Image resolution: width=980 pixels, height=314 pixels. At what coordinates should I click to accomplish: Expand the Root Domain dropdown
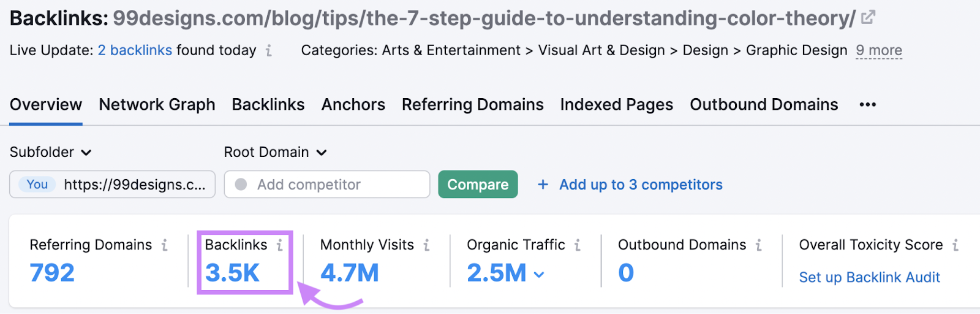click(x=276, y=152)
